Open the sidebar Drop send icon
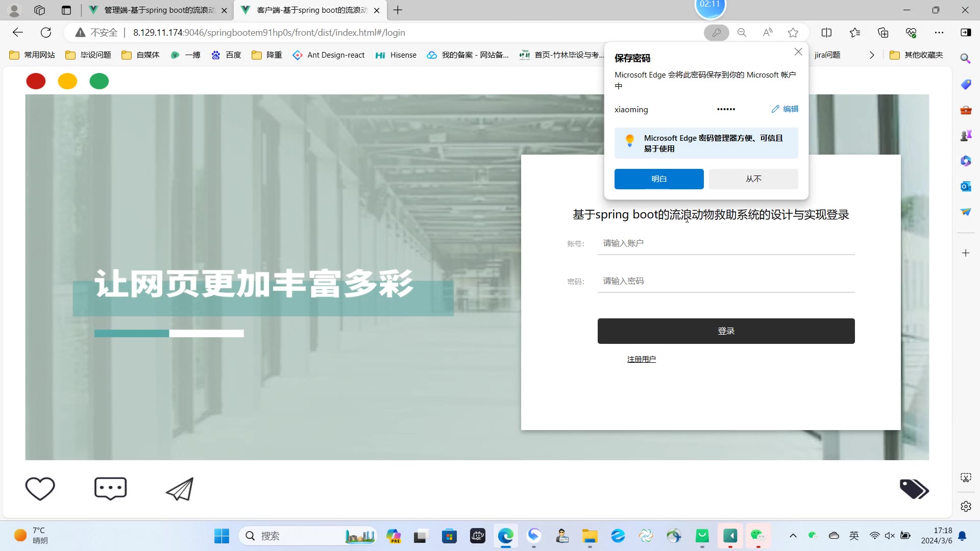This screenshot has height=551, width=980. click(x=966, y=212)
